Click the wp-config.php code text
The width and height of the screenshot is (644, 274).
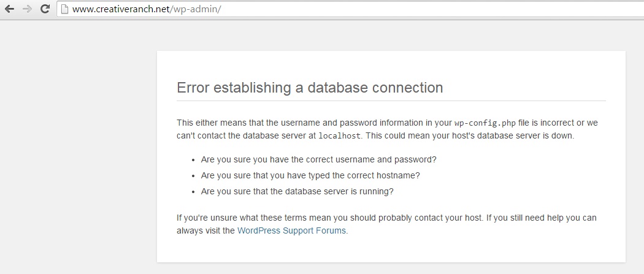pos(485,123)
